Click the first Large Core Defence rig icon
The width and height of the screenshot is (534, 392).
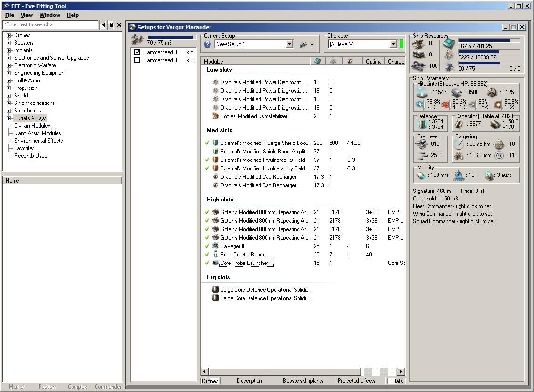point(216,289)
